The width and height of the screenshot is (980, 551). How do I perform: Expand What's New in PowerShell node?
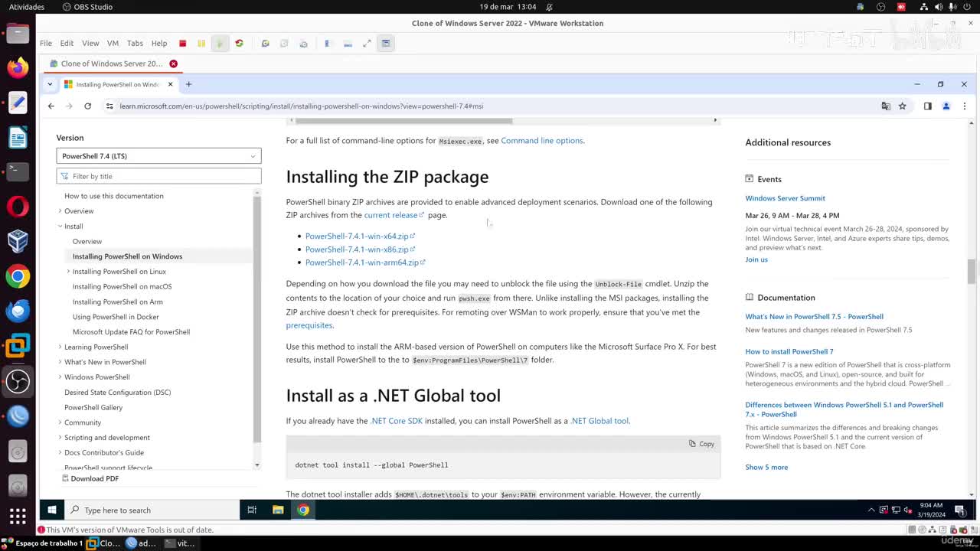pos(60,362)
